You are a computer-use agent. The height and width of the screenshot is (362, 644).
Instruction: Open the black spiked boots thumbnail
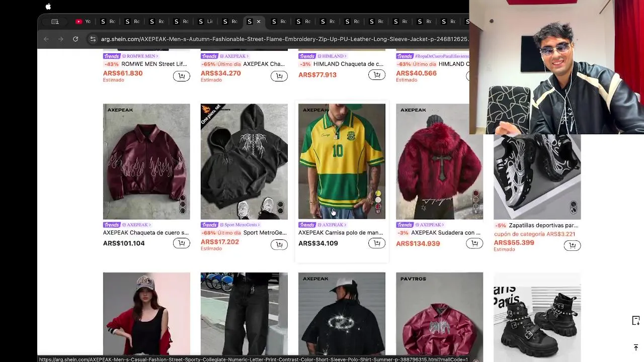point(537,314)
